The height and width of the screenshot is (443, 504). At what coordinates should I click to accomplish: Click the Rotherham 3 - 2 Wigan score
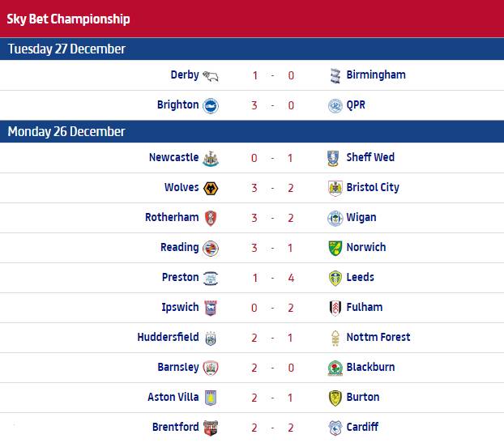[272, 218]
